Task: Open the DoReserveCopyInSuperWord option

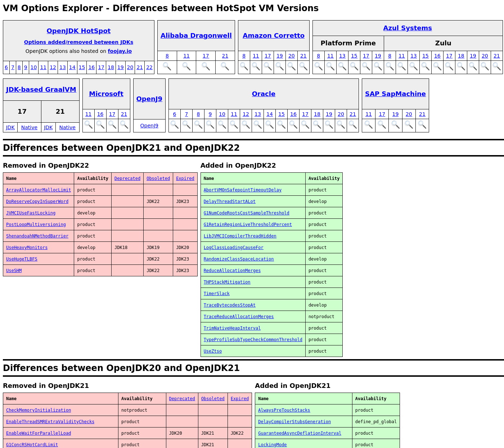Action: pyautogui.click(x=37, y=202)
